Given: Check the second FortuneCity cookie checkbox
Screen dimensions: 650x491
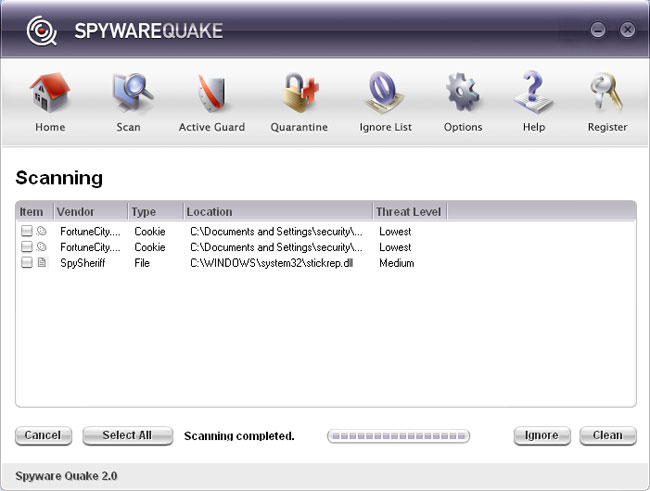Looking at the screenshot, I should click(x=27, y=246).
